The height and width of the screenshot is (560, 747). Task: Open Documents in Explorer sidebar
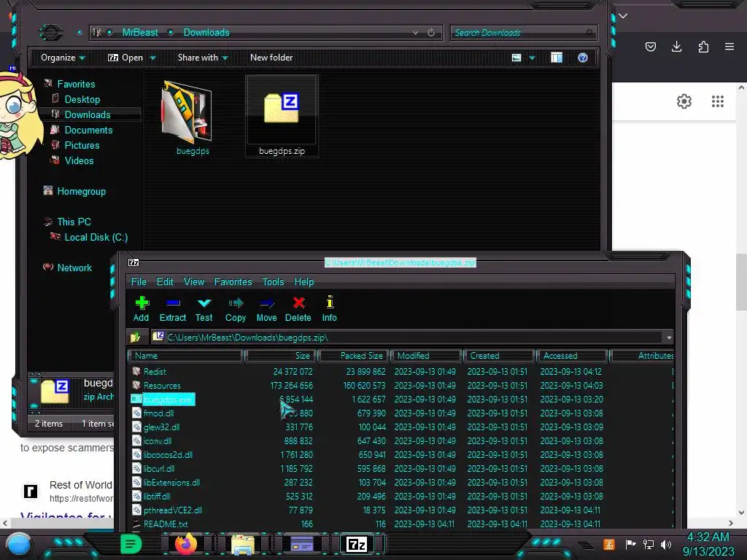(x=88, y=130)
